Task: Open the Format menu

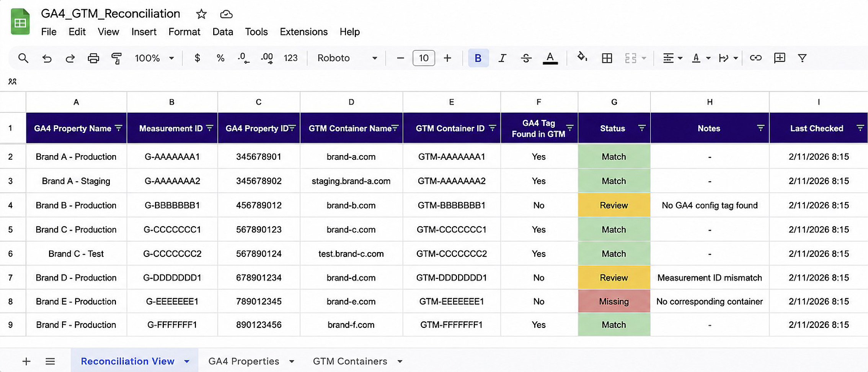Action: tap(184, 32)
